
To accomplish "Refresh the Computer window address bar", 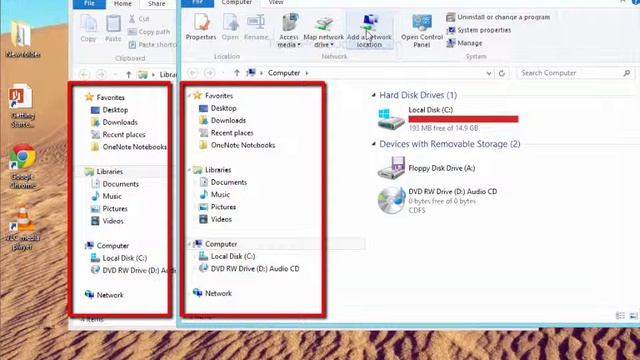I will (x=502, y=73).
